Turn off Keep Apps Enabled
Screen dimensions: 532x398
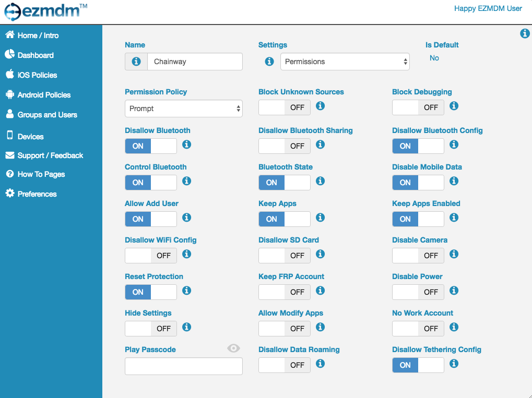(418, 219)
